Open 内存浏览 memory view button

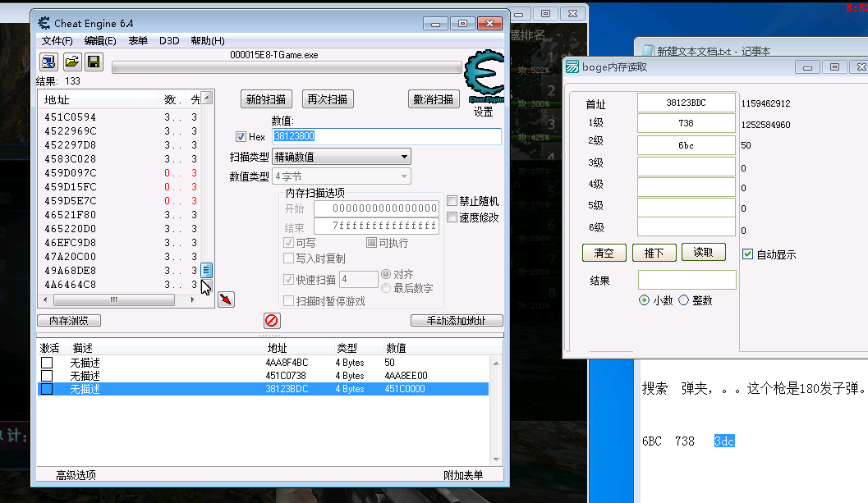coord(69,320)
